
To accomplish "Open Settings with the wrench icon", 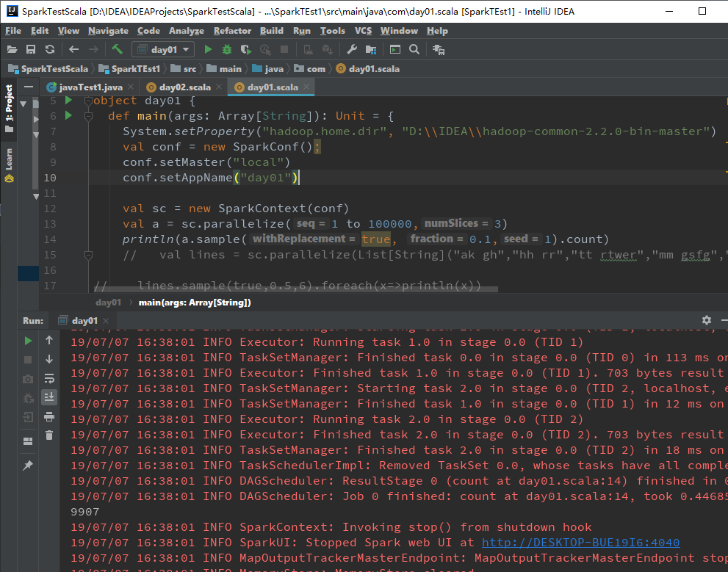I will pyautogui.click(x=352, y=50).
